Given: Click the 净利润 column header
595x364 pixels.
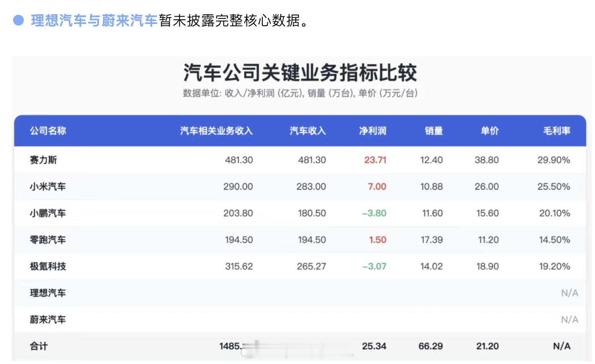Looking at the screenshot, I should point(373,131).
